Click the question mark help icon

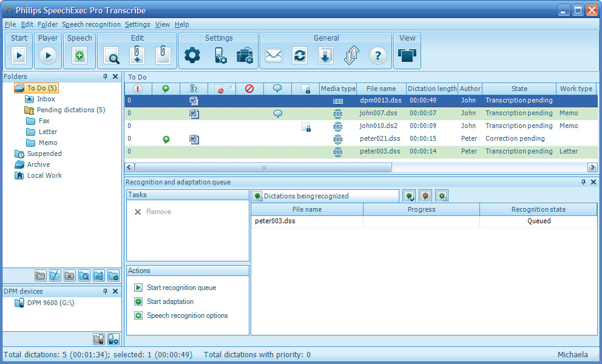click(378, 56)
